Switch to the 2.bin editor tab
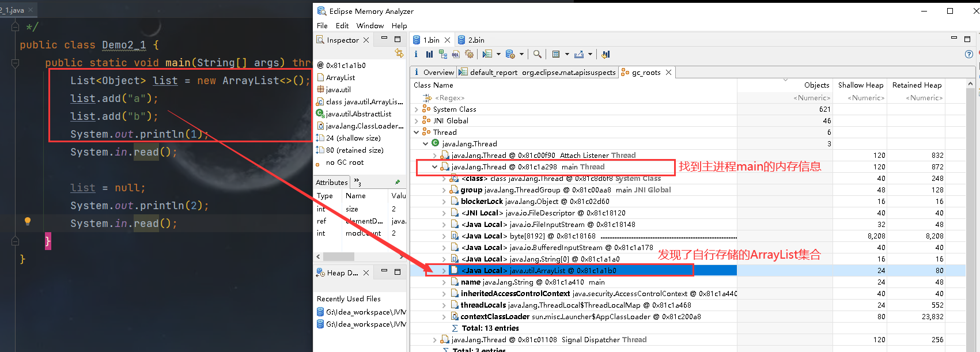This screenshot has width=980, height=352. pyautogui.click(x=475, y=40)
